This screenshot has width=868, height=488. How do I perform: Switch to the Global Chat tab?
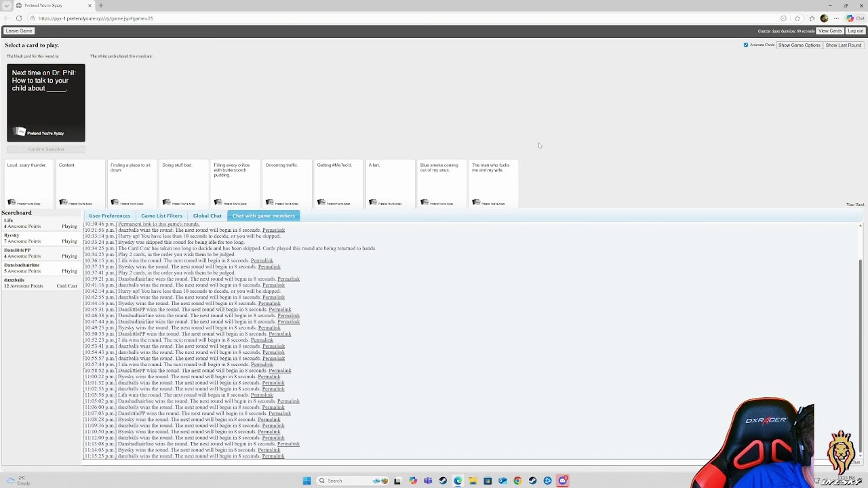click(208, 216)
